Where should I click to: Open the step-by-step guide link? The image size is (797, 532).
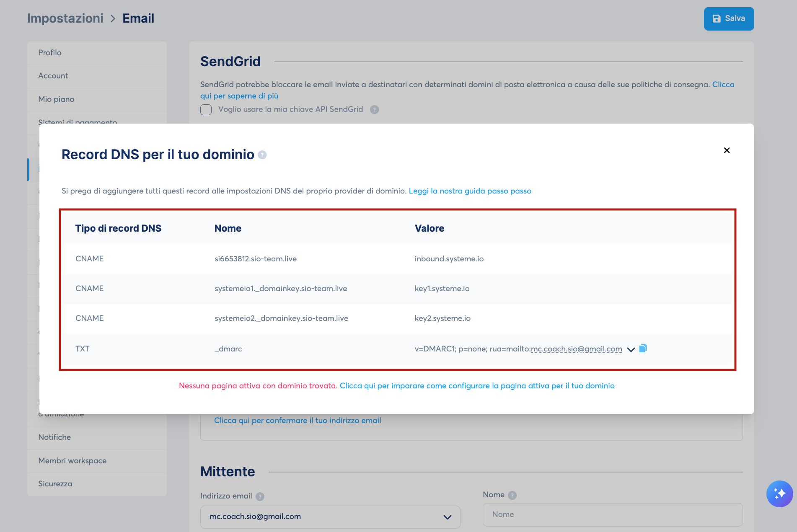click(470, 191)
